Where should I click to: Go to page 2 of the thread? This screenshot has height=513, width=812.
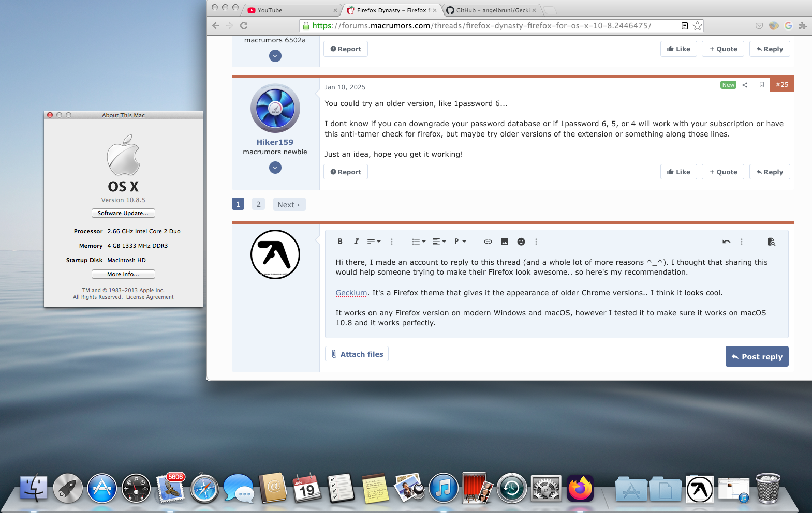pyautogui.click(x=259, y=204)
